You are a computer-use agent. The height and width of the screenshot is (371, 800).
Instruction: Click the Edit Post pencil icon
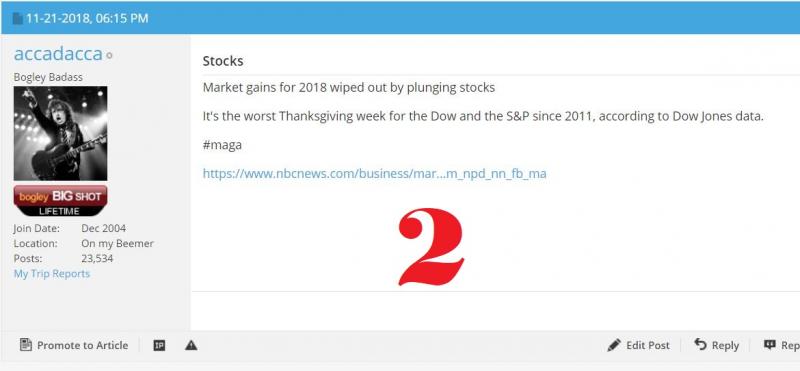coord(614,345)
